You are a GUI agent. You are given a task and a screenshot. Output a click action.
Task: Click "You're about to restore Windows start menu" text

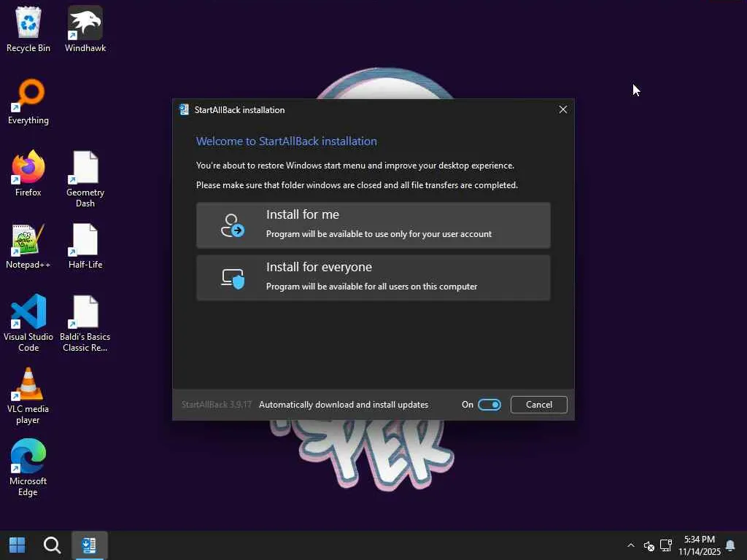pos(355,166)
